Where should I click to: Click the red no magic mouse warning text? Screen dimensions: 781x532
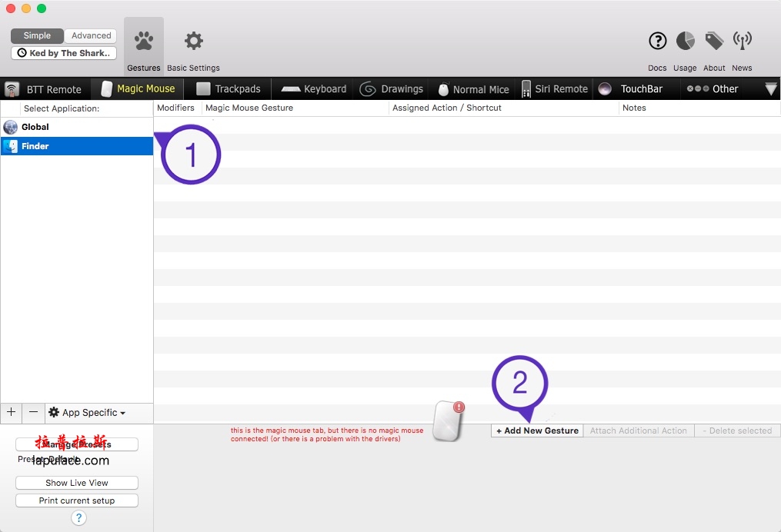coord(327,434)
